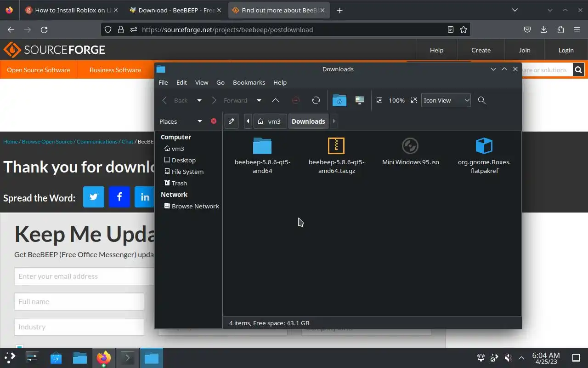Viewport: 588px width, 368px height.
Task: Open the Forward history dropdown arrow
Action: tap(259, 100)
